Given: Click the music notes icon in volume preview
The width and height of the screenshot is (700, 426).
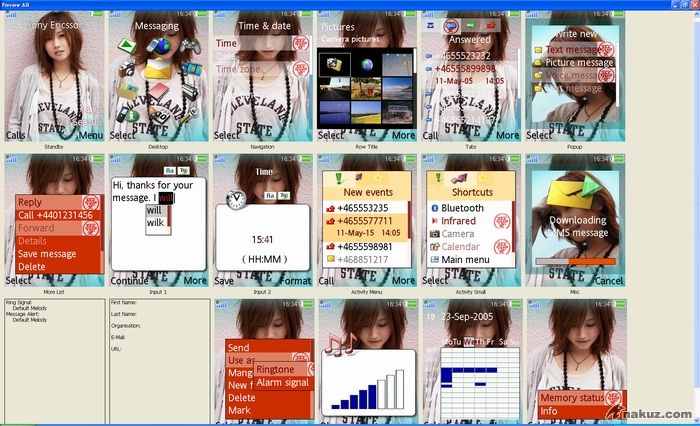Looking at the screenshot, I should [342, 344].
